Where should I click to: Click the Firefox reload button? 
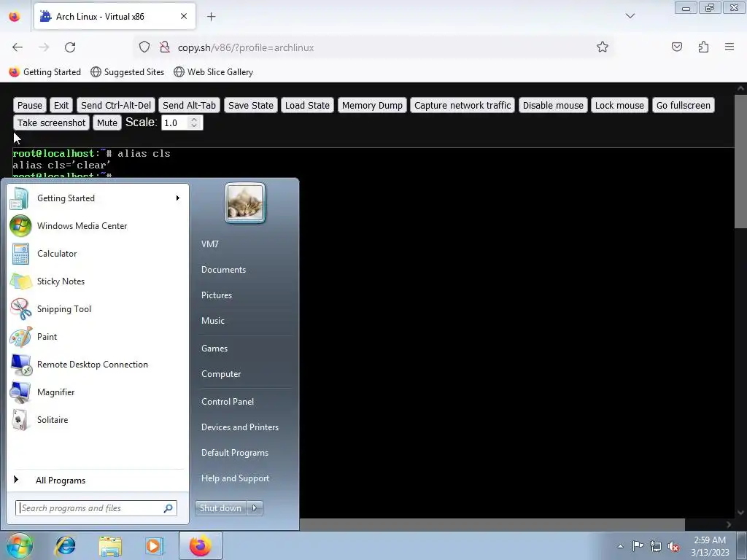[x=70, y=47]
